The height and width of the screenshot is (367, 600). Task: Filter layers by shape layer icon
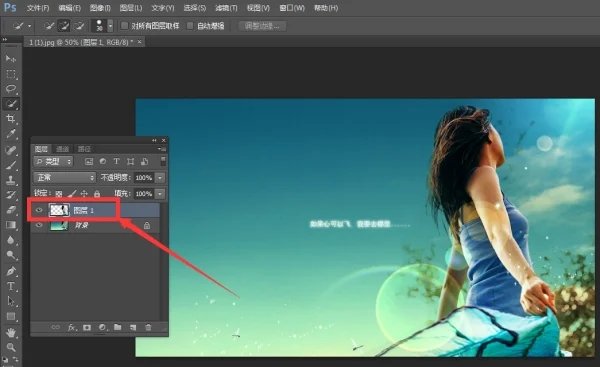pyautogui.click(x=130, y=161)
